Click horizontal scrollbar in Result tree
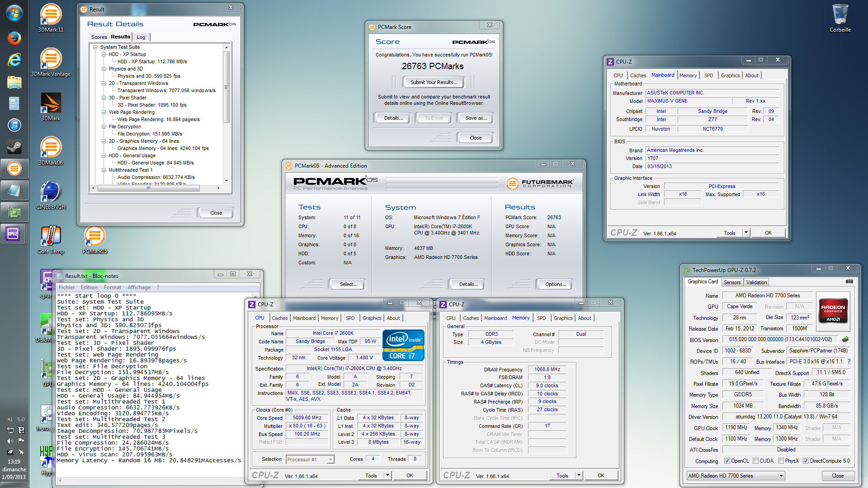 point(148,188)
